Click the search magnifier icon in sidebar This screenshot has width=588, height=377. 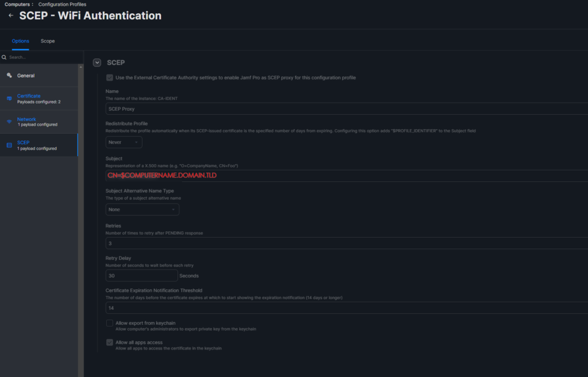pos(4,57)
